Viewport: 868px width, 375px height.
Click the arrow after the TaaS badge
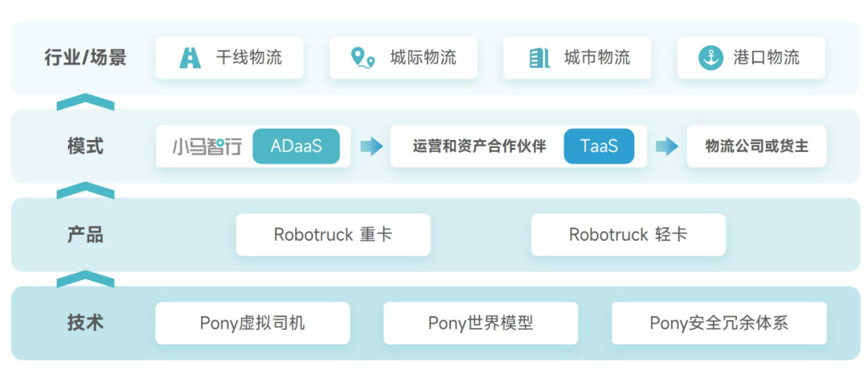pos(667,146)
